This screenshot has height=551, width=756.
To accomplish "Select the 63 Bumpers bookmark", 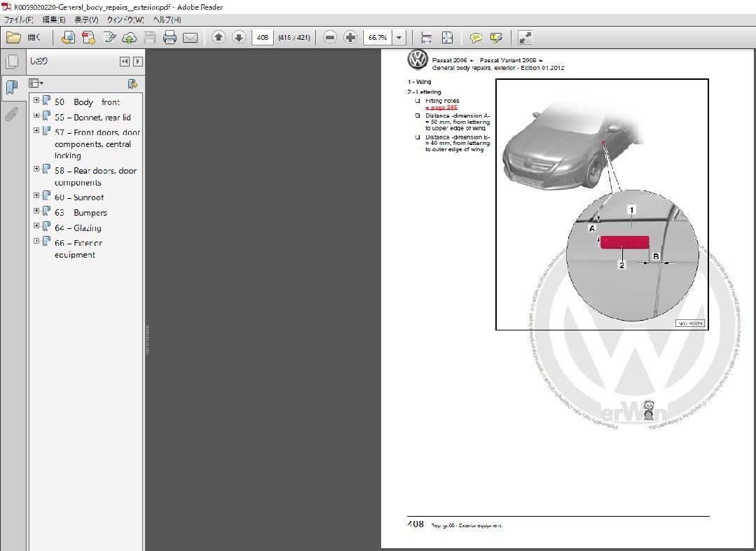I will pos(81,213).
